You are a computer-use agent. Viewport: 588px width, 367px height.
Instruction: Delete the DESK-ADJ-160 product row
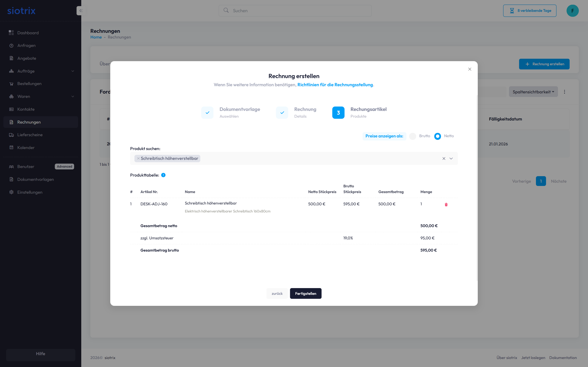(446, 204)
